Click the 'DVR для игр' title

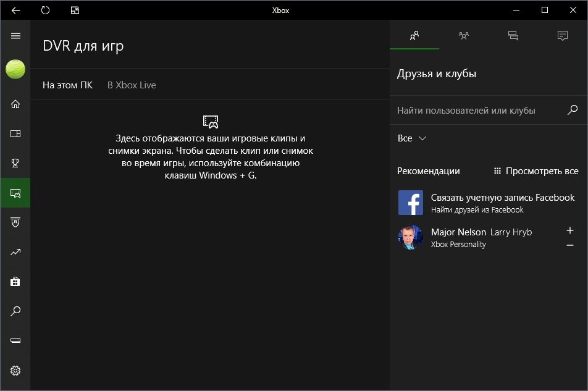tap(83, 46)
